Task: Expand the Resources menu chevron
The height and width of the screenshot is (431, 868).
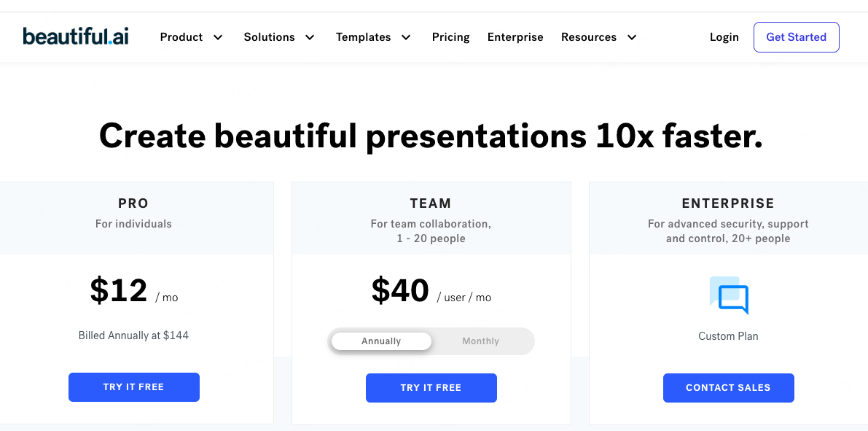Action: (x=632, y=37)
